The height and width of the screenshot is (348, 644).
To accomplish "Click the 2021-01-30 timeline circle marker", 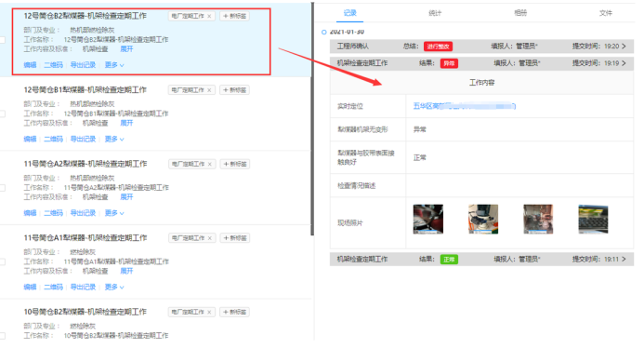I will pos(324,32).
